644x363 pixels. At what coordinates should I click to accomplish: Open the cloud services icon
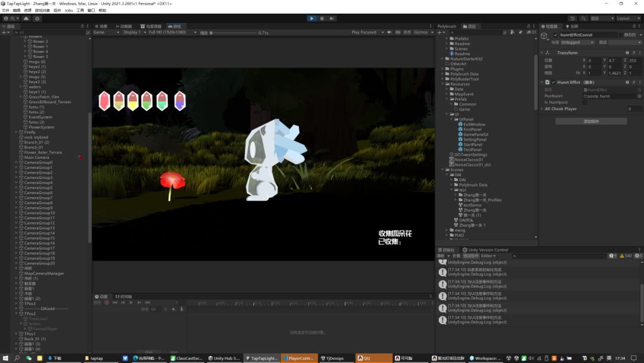coord(26,19)
